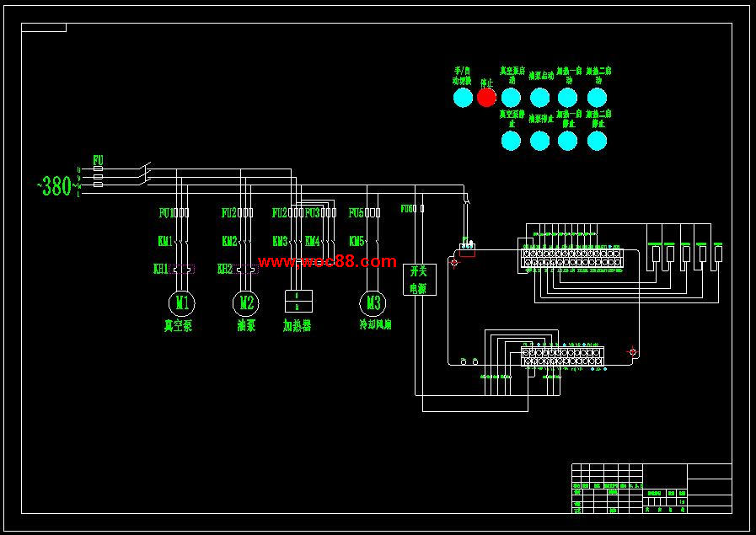The width and height of the screenshot is (756, 535).
Task: Click the KM5 contactor label
Action: (x=357, y=241)
